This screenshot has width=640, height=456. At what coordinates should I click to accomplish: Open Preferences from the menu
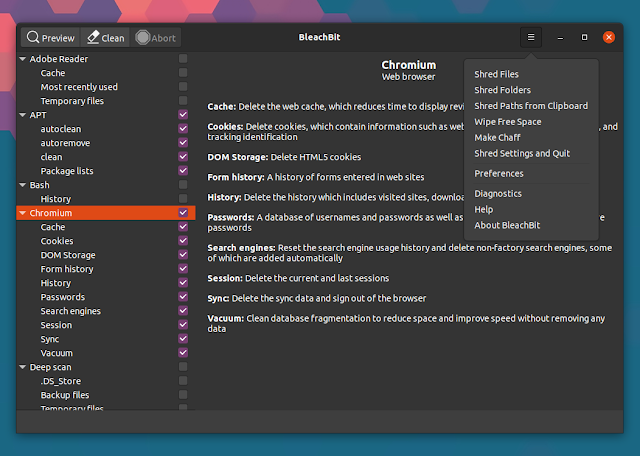498,174
